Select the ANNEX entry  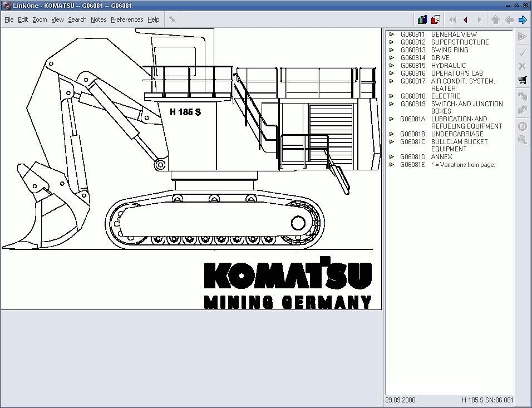(x=441, y=157)
